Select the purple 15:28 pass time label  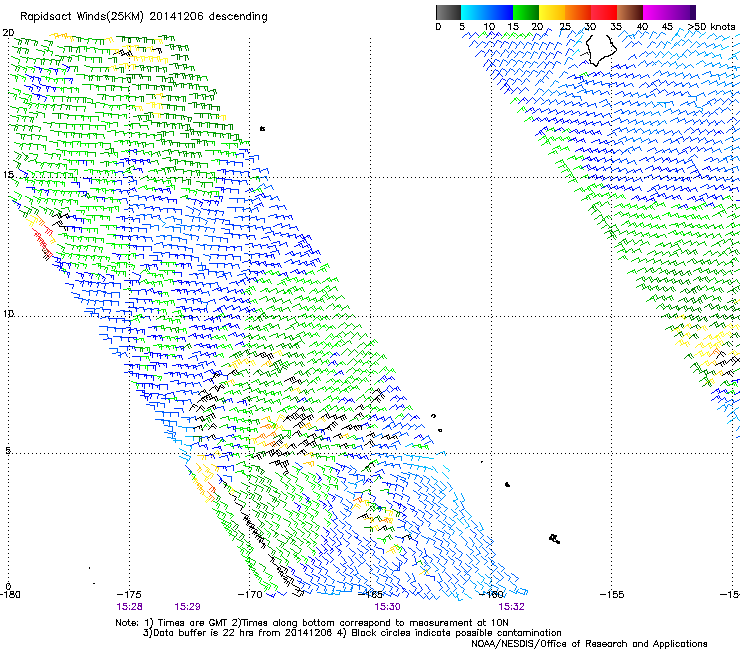(129, 607)
